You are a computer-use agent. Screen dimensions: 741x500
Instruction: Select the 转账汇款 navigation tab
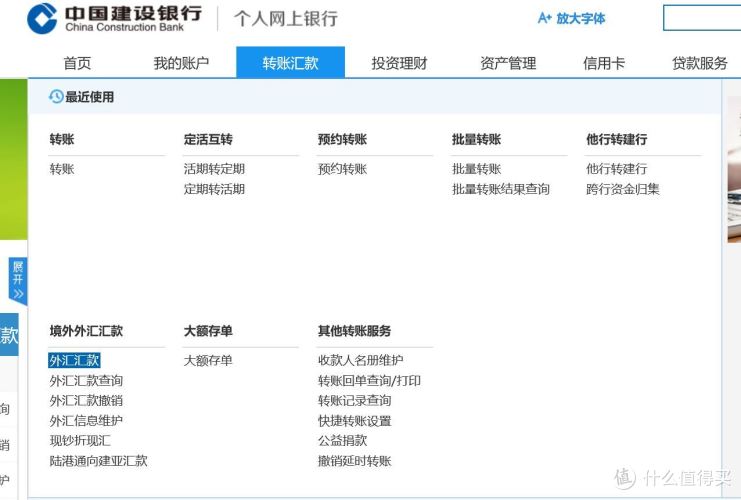tap(290, 63)
